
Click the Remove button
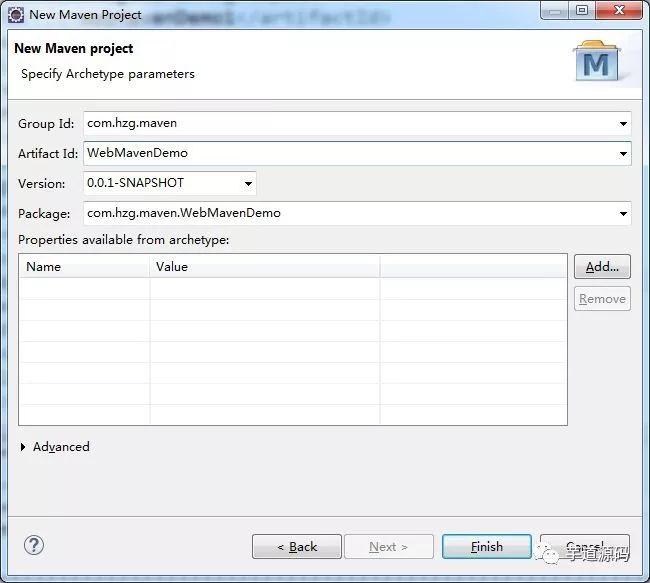click(x=602, y=299)
